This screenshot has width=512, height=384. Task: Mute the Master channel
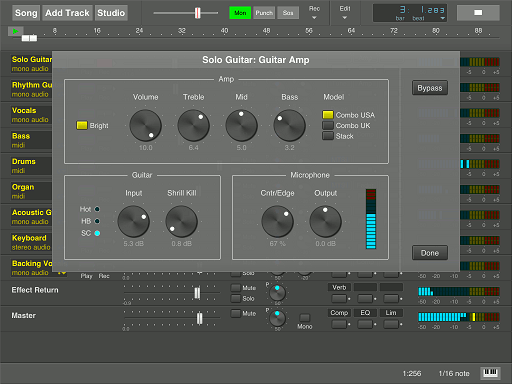tap(236, 313)
